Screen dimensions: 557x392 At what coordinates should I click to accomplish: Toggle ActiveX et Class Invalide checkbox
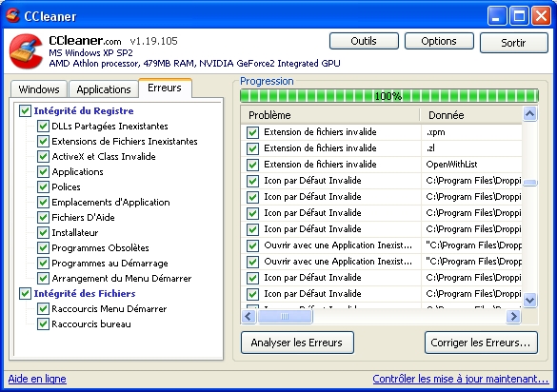pos(43,157)
